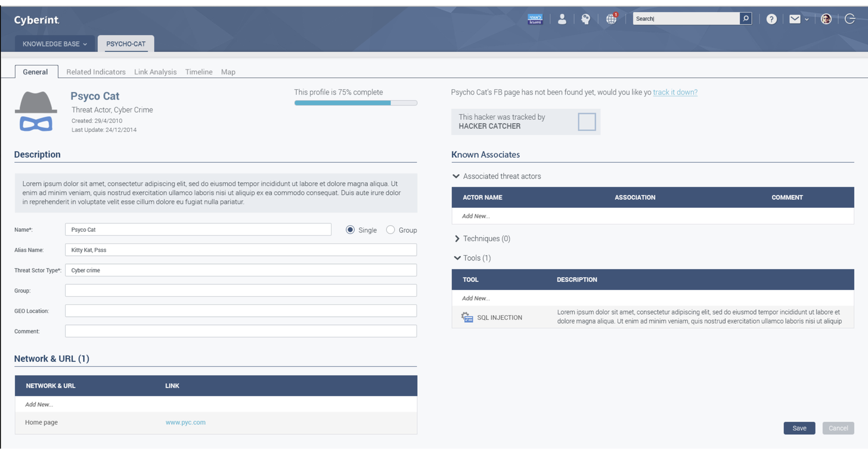Viewport: 868px width, 454px height.
Task: Click Add New under Actor Name table
Action: coord(476,216)
